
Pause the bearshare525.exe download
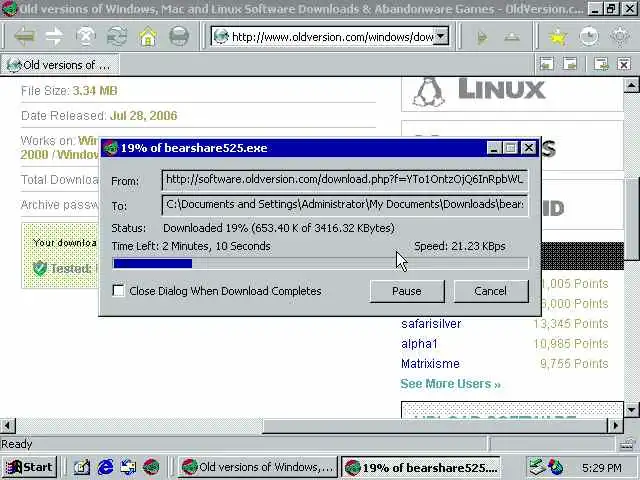pyautogui.click(x=407, y=291)
